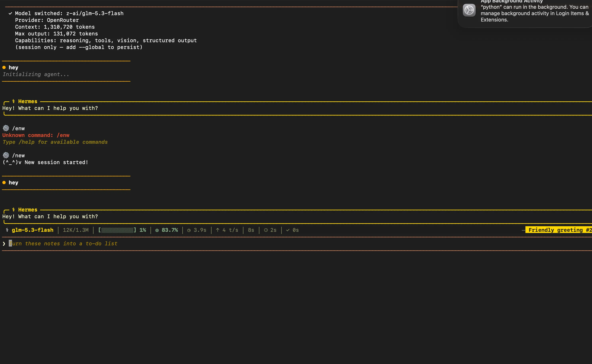Click the System Settings icon in the notification
This screenshot has width=592, height=364.
[x=469, y=10]
